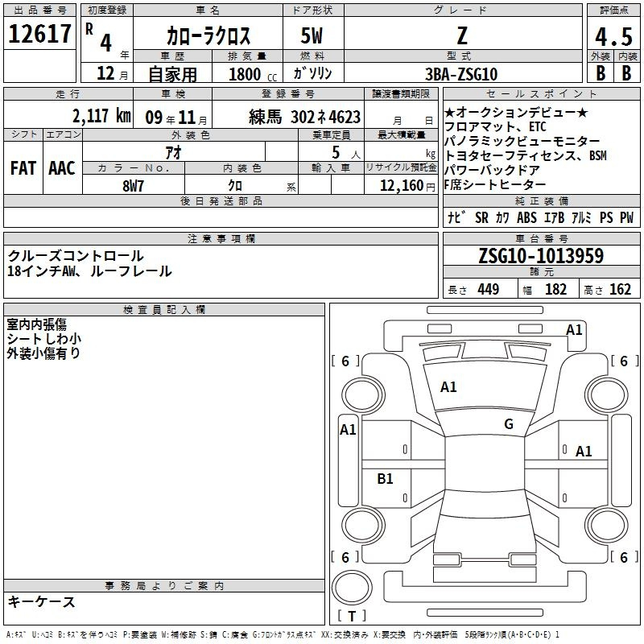Select the FAT shift type cell
This screenshot has height=644, width=644.
click(x=23, y=168)
